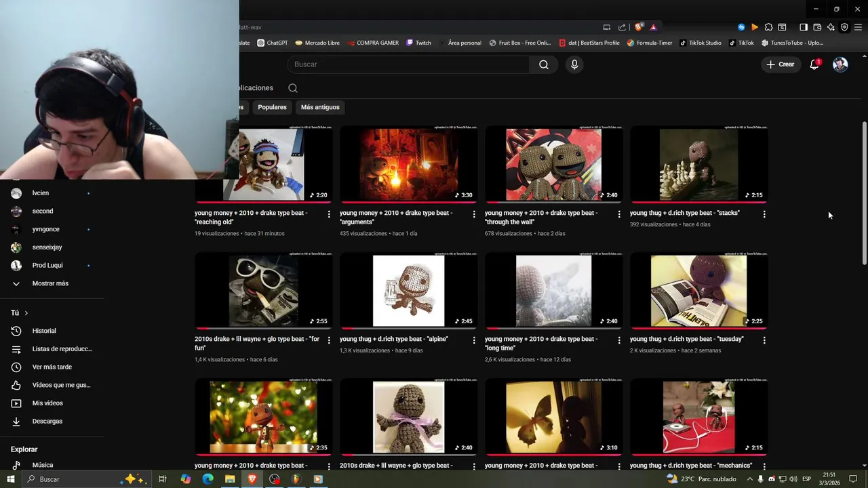Open Ver más tarde in sidebar
868x488 pixels.
coord(52,367)
